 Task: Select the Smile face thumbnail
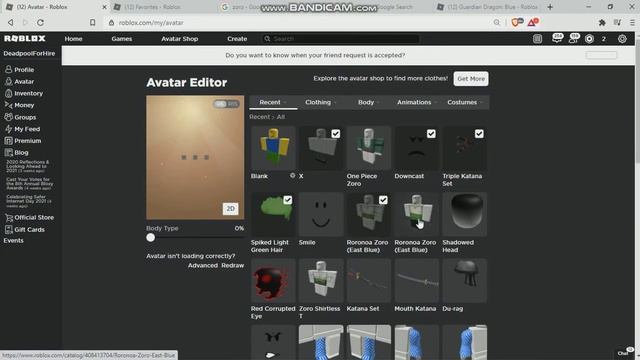point(321,214)
